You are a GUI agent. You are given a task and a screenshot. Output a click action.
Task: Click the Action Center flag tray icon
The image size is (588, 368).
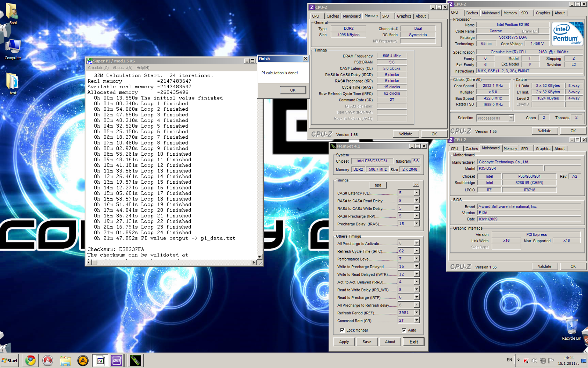pos(551,361)
